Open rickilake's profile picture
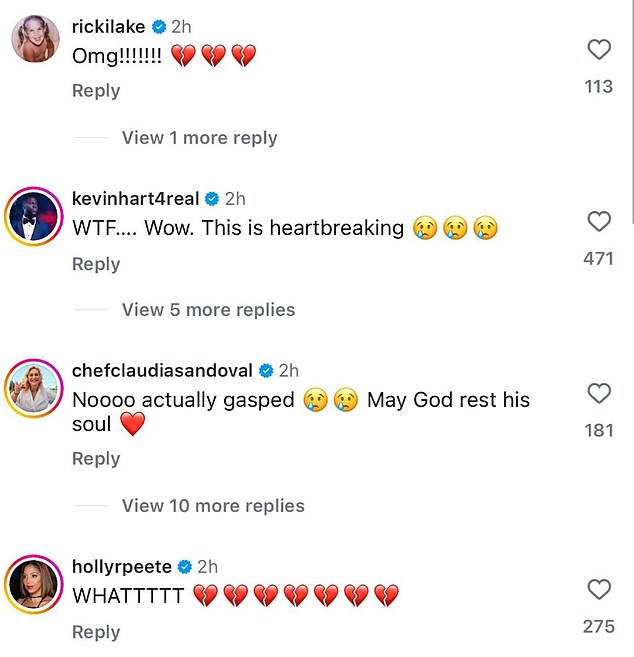634x657 pixels. click(x=35, y=39)
